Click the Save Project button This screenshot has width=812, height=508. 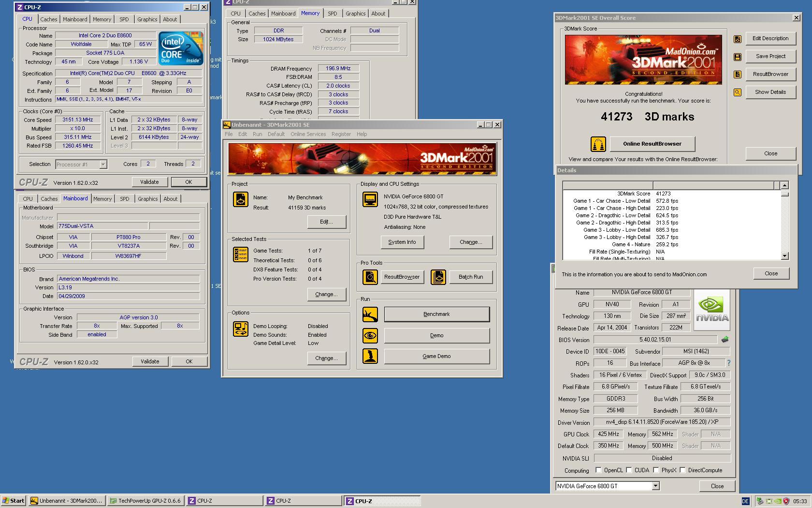770,57
